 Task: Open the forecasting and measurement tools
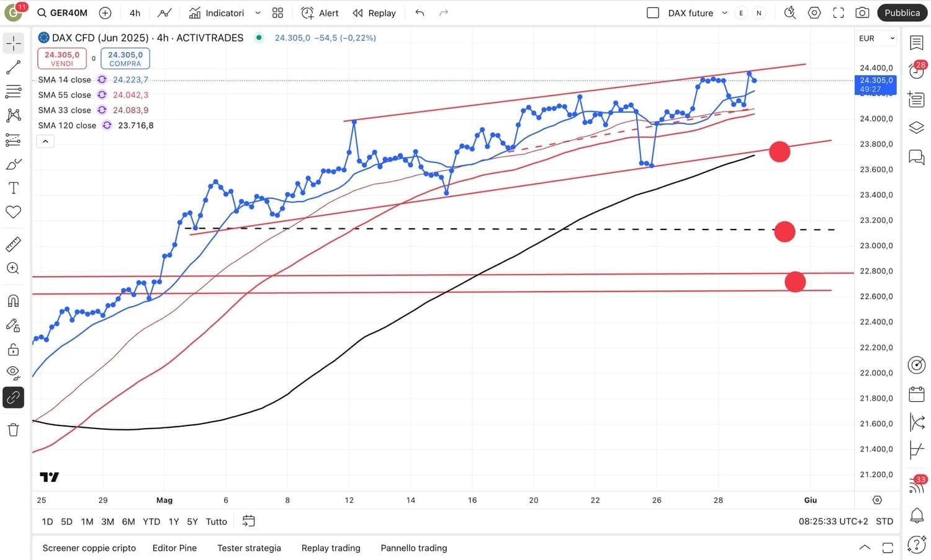14,140
